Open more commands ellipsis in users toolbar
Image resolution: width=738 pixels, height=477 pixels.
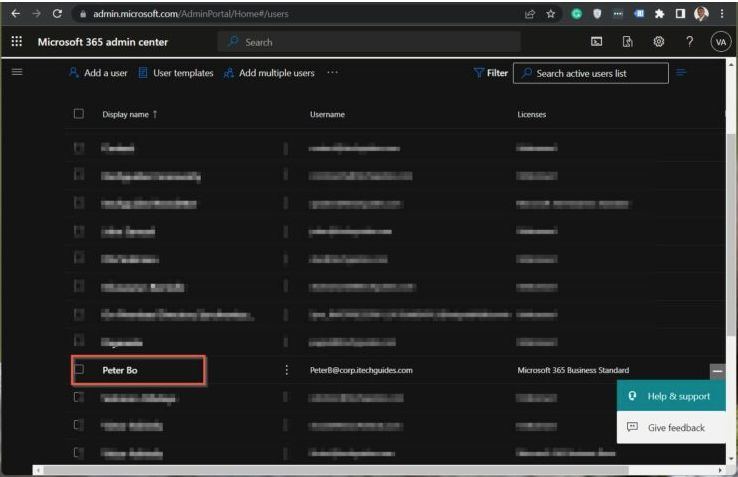332,73
